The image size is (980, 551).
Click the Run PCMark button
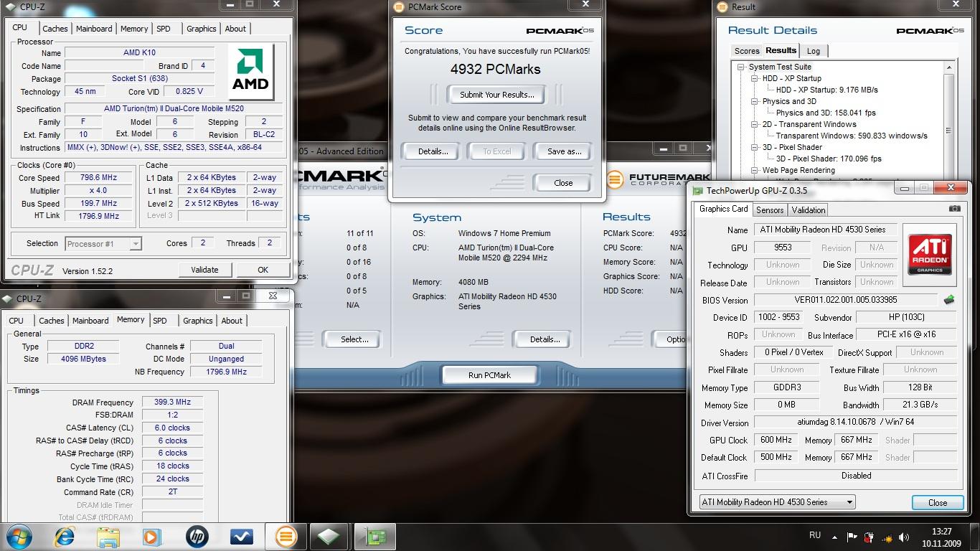pyautogui.click(x=489, y=375)
